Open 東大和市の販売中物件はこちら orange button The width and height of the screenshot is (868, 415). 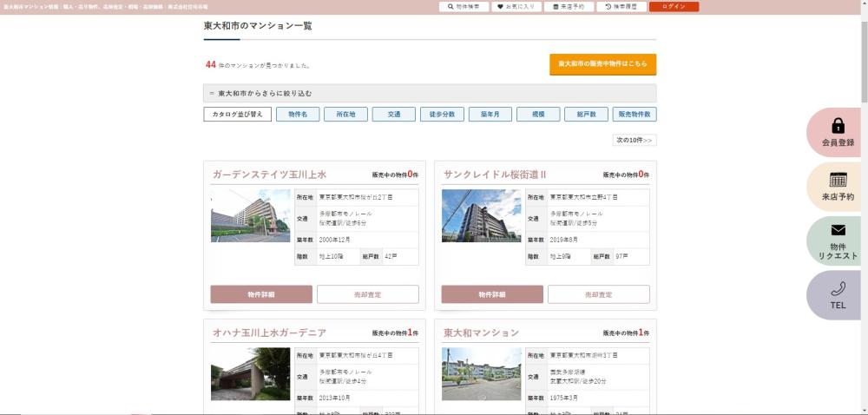point(603,64)
